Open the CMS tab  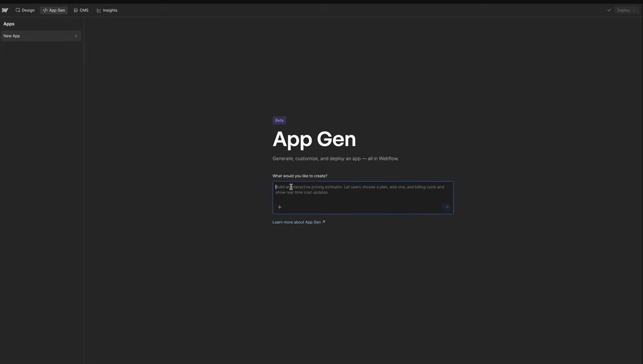81,10
